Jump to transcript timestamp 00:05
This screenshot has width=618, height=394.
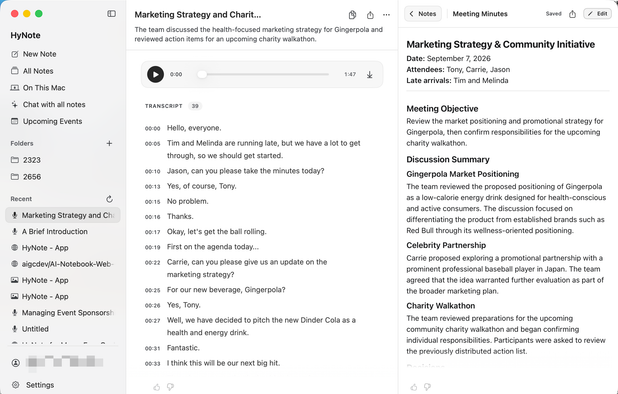pos(153,144)
